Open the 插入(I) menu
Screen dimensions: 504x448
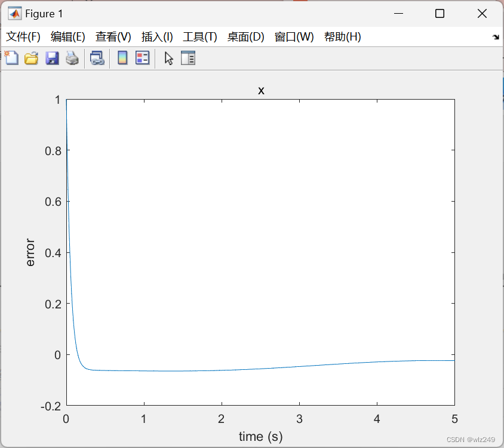coord(157,36)
